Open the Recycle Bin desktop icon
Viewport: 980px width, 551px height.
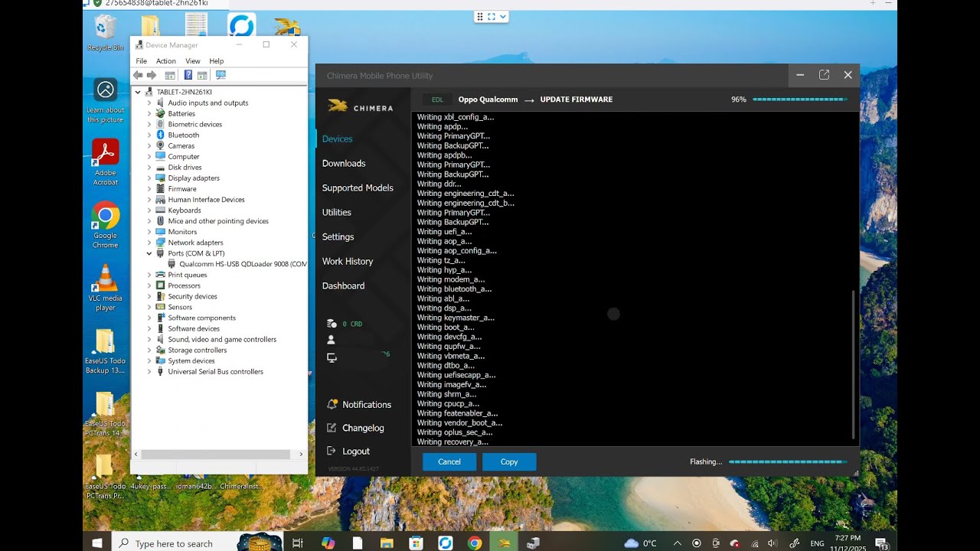pos(105,33)
